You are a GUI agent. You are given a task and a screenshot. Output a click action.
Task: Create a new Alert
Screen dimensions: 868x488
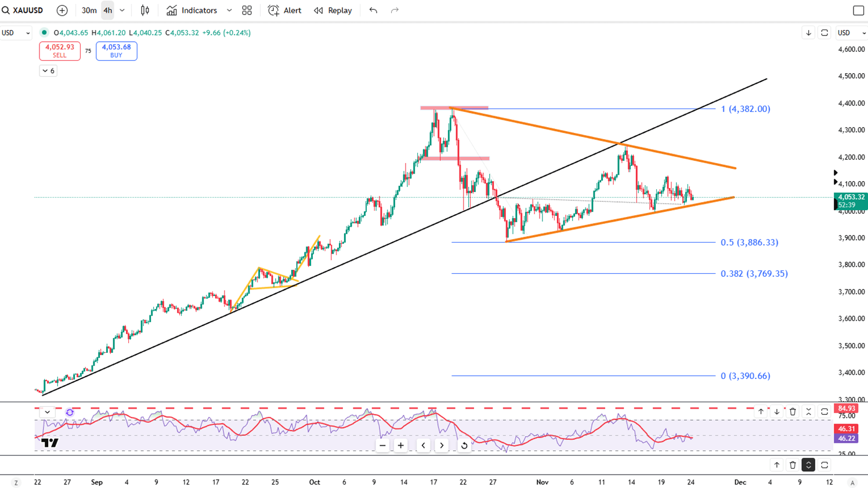(x=284, y=10)
